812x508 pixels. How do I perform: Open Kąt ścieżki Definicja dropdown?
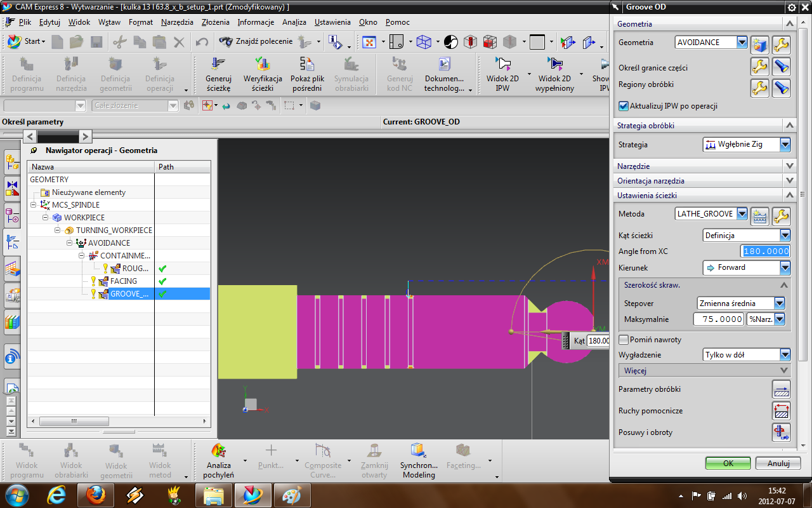[785, 236]
